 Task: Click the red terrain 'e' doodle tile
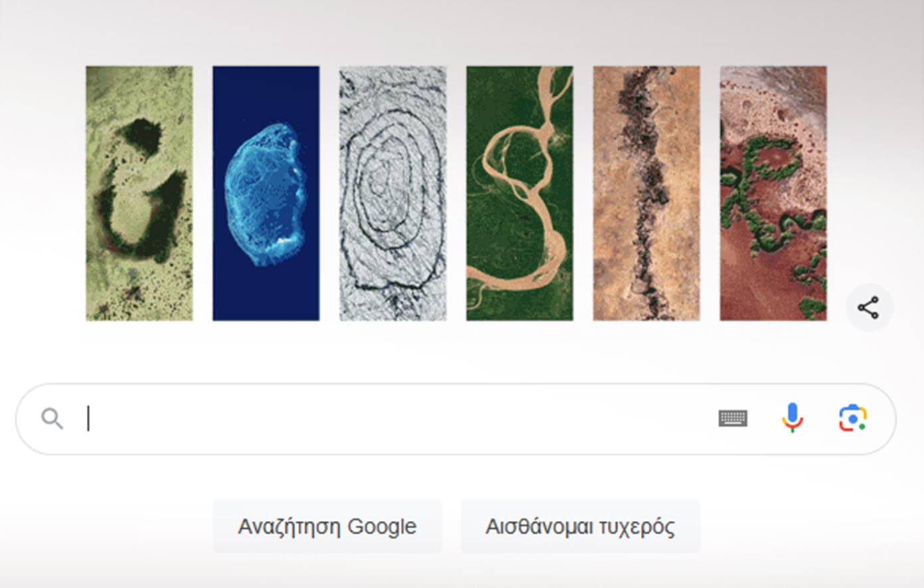[773, 193]
